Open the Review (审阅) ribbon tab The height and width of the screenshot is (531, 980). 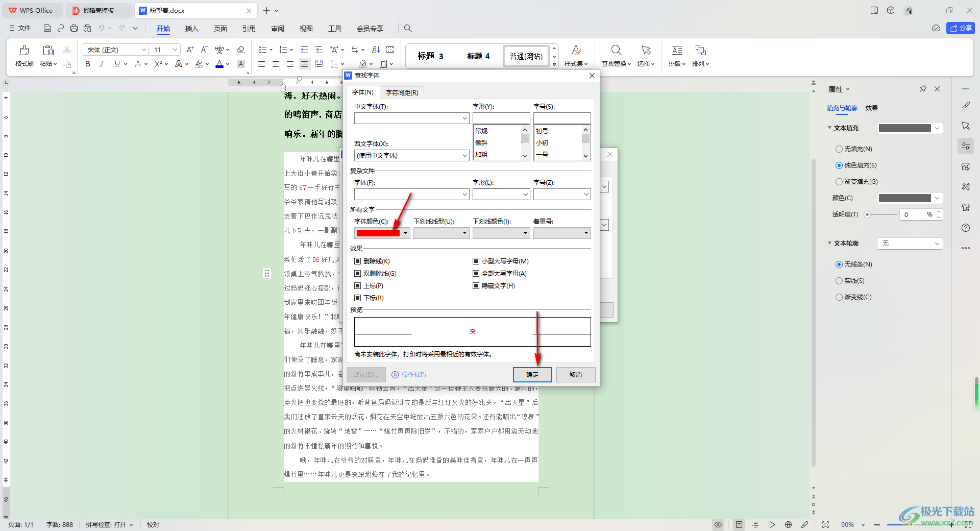coord(278,29)
